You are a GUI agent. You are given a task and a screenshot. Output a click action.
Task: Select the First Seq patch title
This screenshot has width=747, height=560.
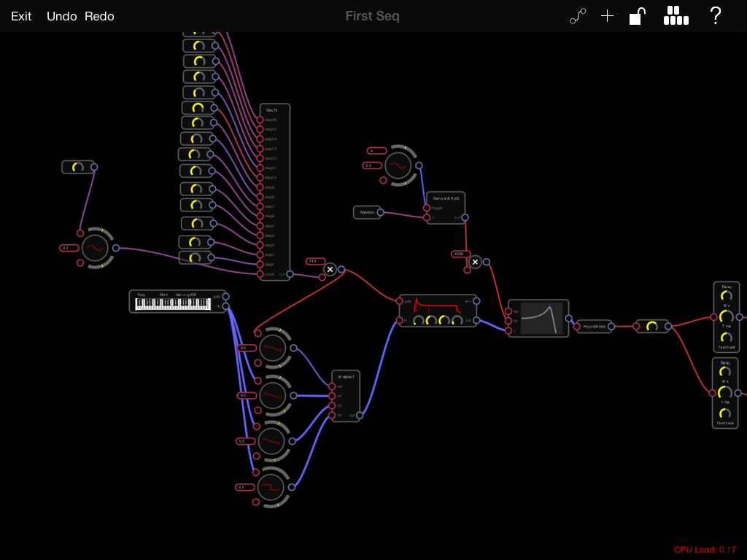click(x=373, y=16)
